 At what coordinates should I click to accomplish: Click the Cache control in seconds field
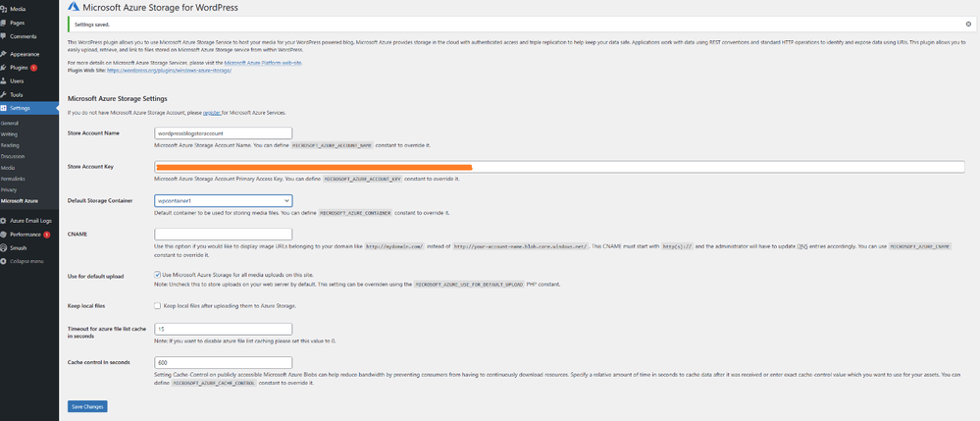tap(223, 363)
